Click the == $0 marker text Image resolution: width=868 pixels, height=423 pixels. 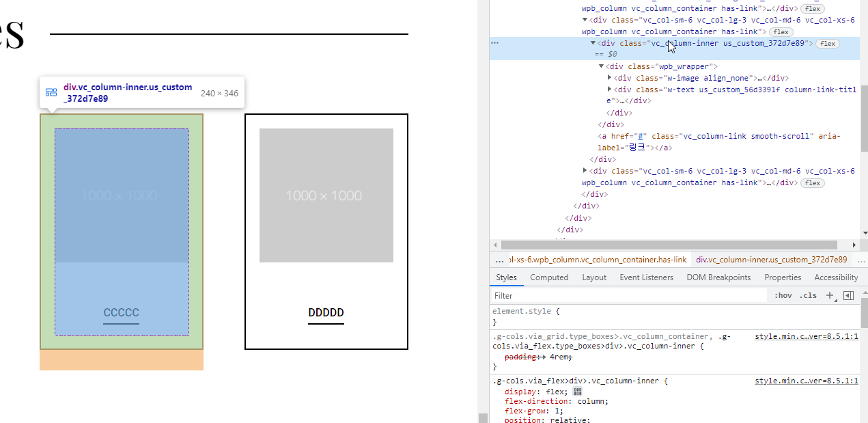coord(606,54)
